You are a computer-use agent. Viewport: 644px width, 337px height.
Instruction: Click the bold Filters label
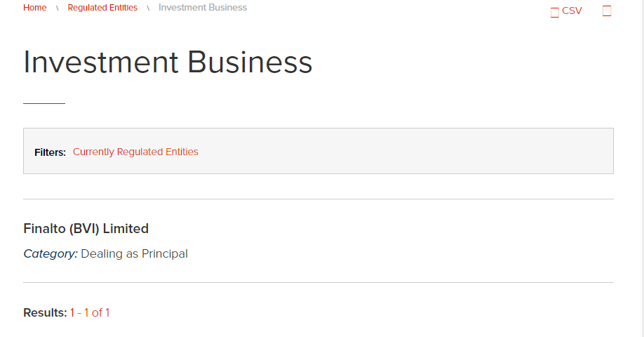(x=50, y=152)
